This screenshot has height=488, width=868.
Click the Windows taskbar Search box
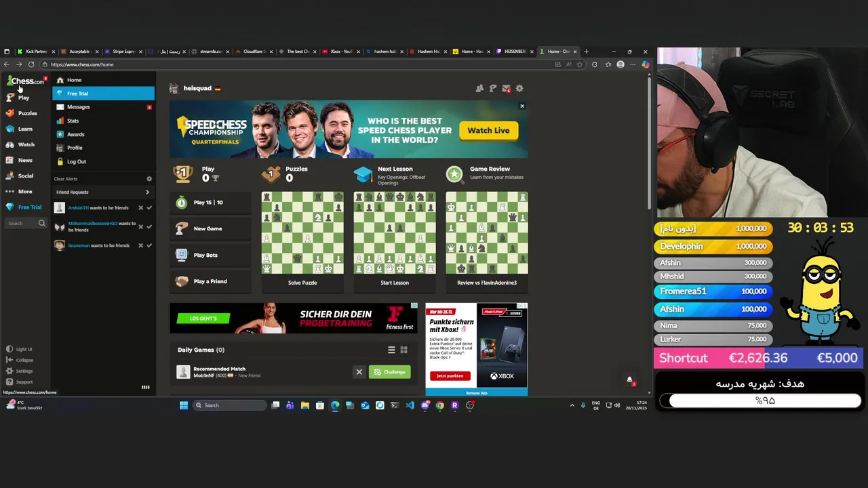(x=229, y=405)
